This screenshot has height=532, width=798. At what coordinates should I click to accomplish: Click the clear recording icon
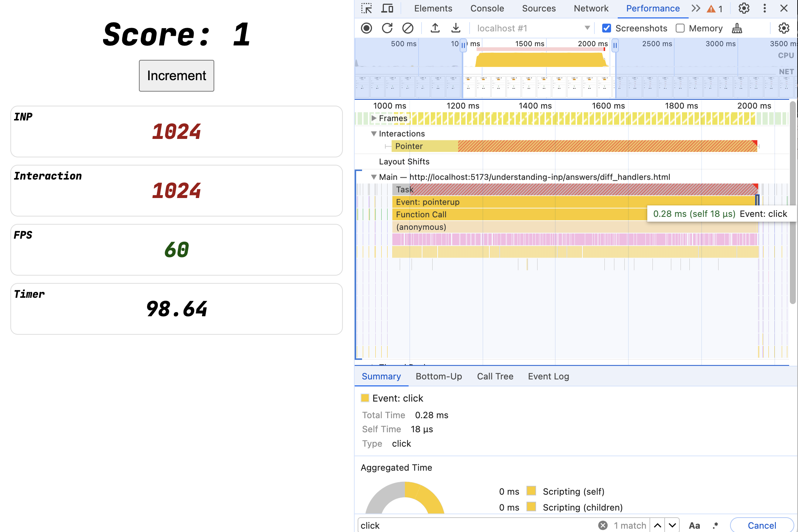pyautogui.click(x=408, y=28)
